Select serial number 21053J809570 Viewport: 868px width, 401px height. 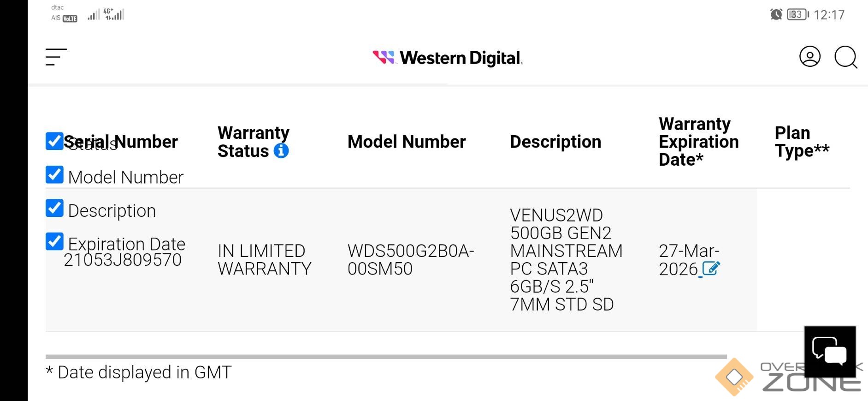click(x=123, y=260)
